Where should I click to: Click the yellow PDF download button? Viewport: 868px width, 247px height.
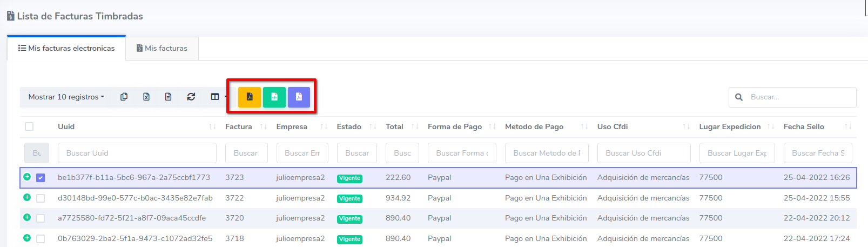[x=250, y=97]
